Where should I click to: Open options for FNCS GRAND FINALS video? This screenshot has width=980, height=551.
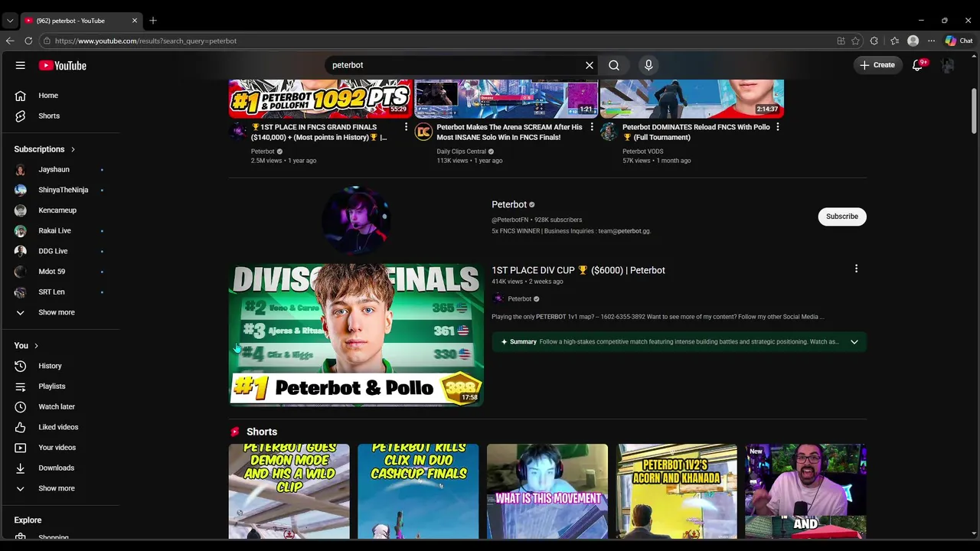coord(406,127)
